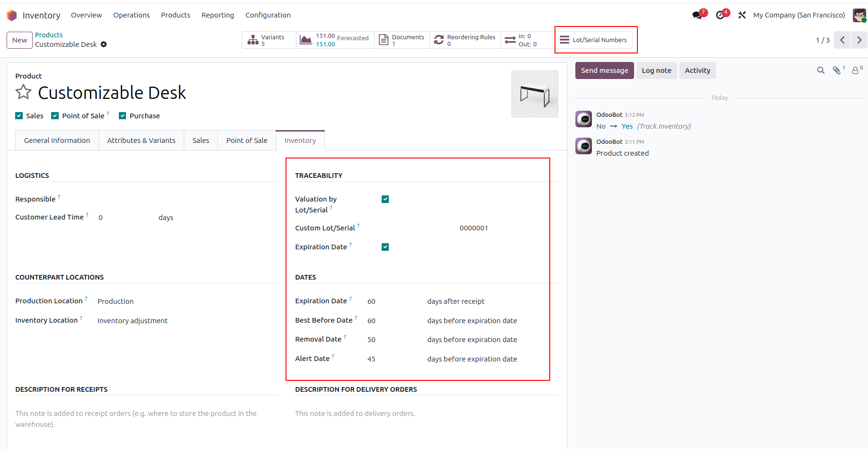Toggle Valuation by Lot/Serial checkbox
Screen dimensions: 868x449
pyautogui.click(x=385, y=199)
